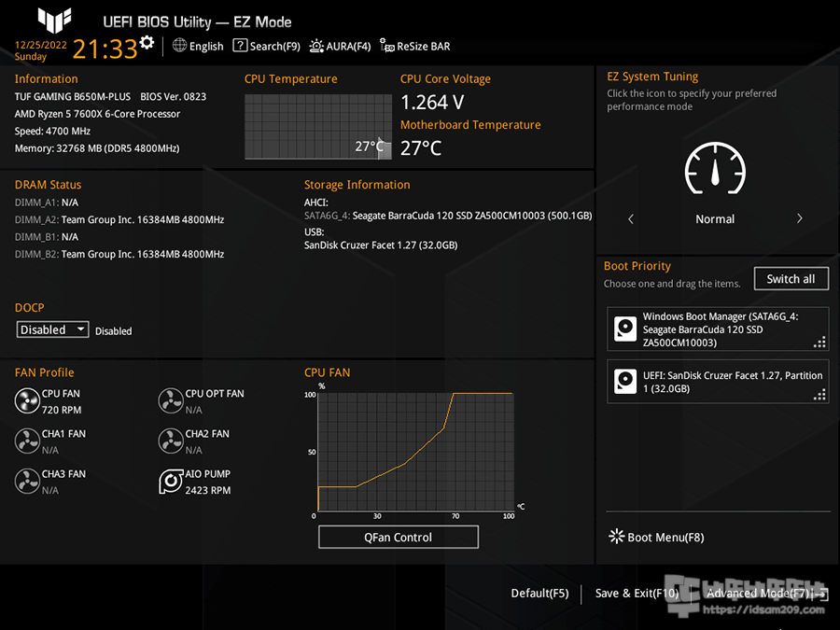Click the 12/25/2022 date text
The height and width of the screenshot is (630, 840).
pyautogui.click(x=41, y=45)
